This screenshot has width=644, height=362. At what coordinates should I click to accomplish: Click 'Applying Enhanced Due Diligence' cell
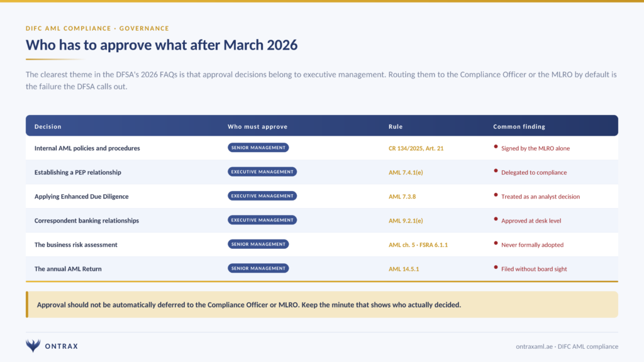[x=81, y=197]
